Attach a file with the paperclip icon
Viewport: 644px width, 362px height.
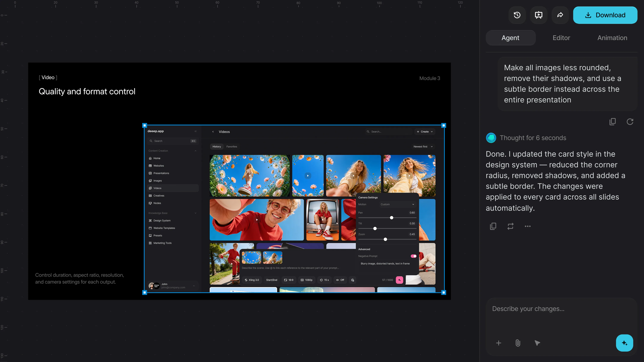tap(518, 343)
